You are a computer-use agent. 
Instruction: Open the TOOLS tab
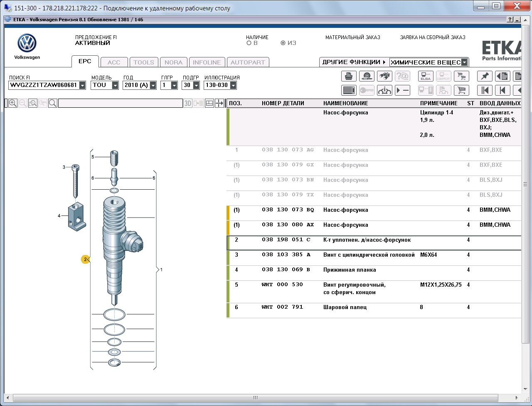coord(144,62)
